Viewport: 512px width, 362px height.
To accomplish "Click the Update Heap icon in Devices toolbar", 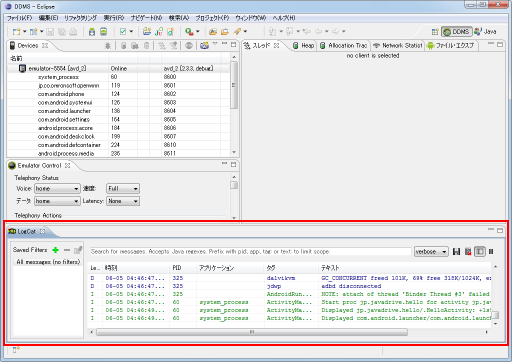I will (123, 46).
